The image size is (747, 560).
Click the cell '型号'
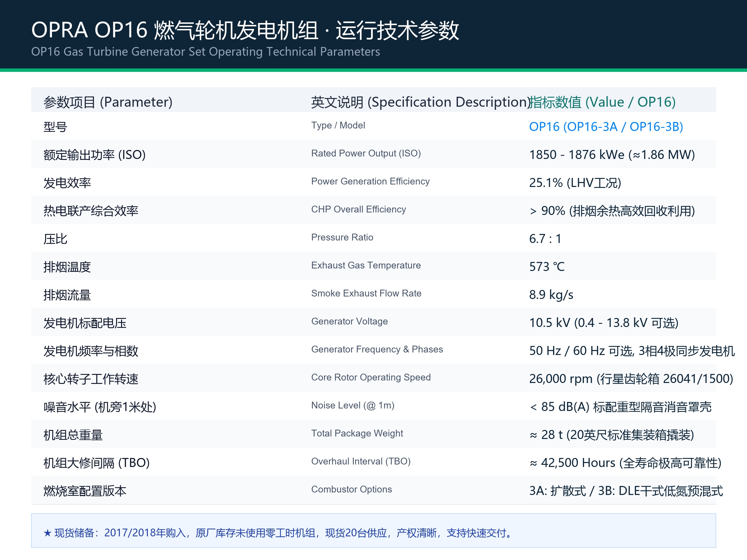[55, 127]
